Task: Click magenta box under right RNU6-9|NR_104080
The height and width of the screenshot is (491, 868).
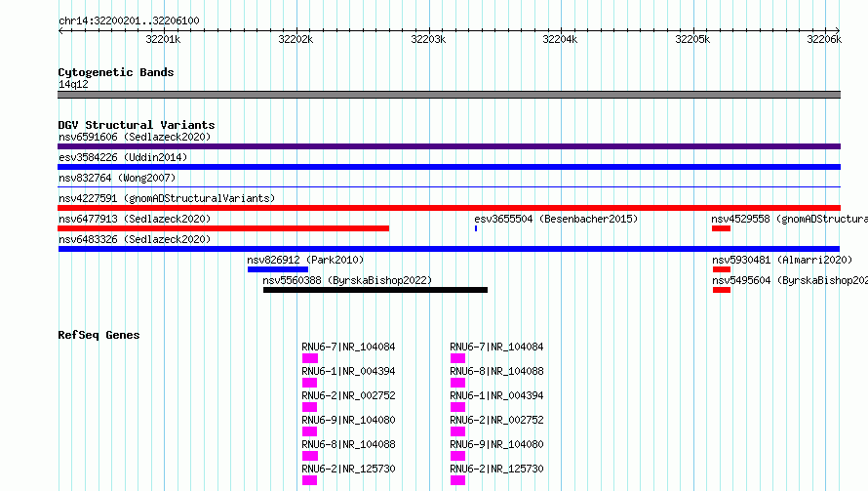Action: (457, 456)
